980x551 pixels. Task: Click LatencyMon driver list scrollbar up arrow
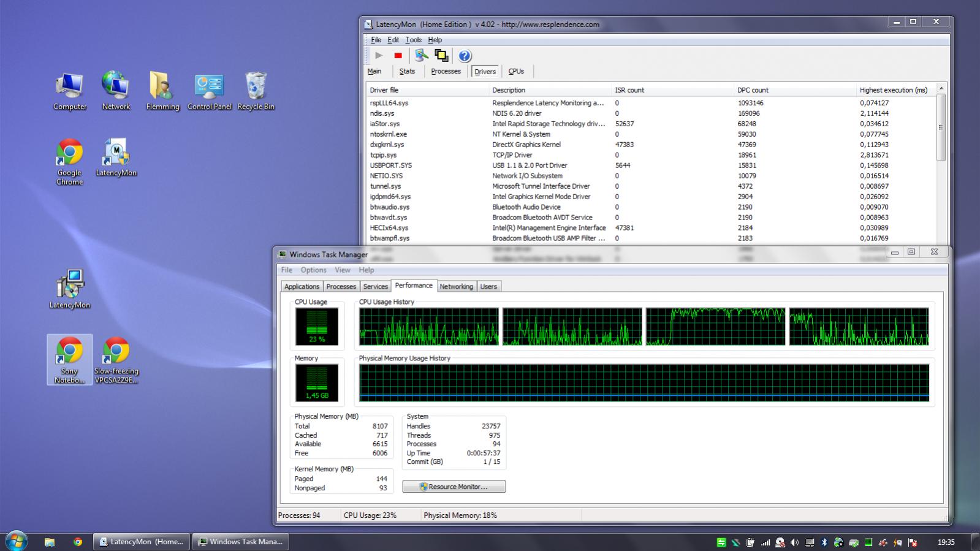[x=941, y=89]
